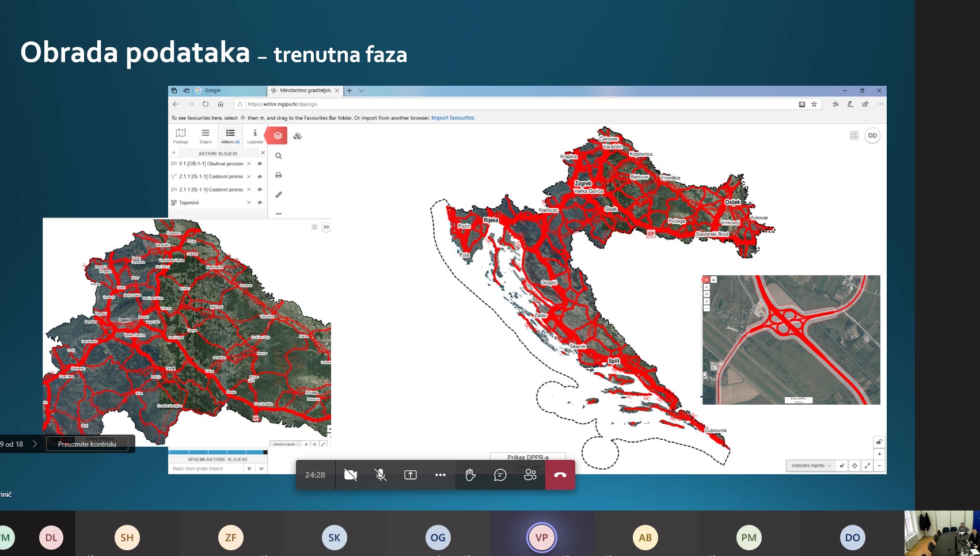Click the Preuzmite kontrolu button

click(x=87, y=444)
